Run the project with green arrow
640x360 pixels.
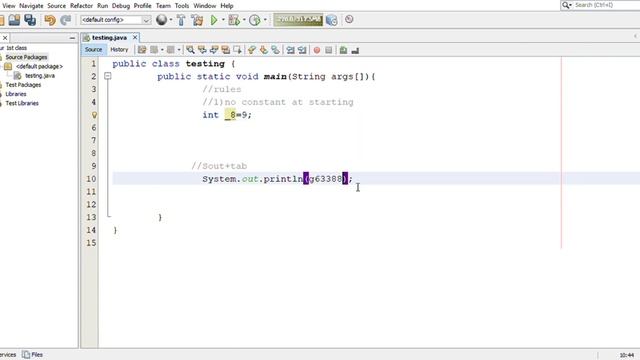(214, 20)
